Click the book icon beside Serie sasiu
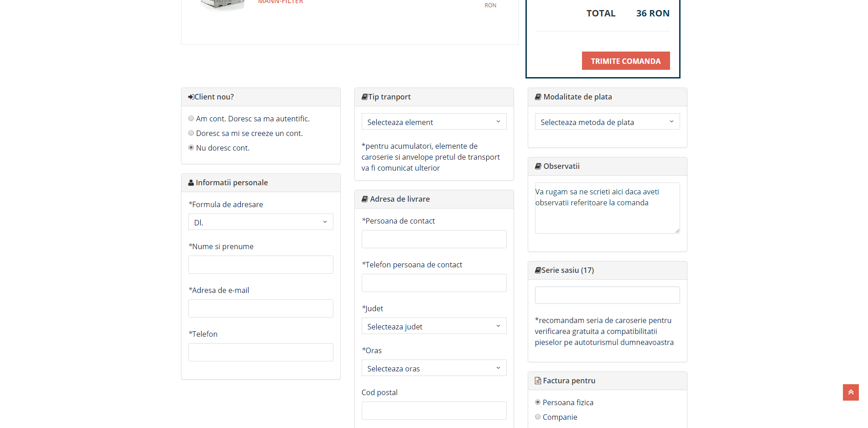 538,270
